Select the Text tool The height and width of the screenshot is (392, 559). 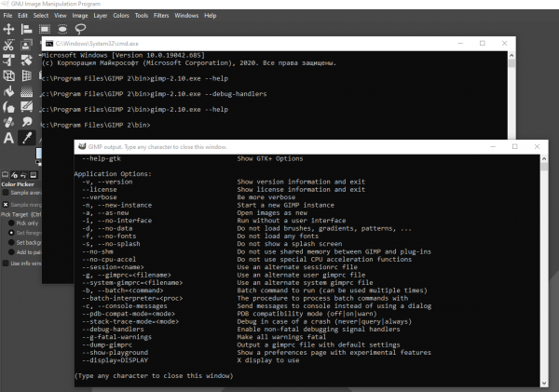[8, 138]
